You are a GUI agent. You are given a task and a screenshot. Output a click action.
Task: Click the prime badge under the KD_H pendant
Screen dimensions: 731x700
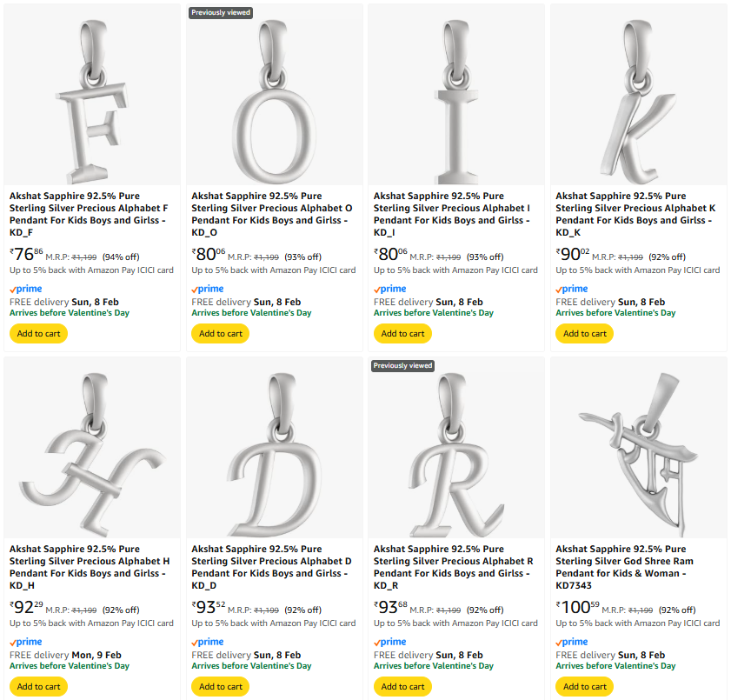click(x=25, y=642)
